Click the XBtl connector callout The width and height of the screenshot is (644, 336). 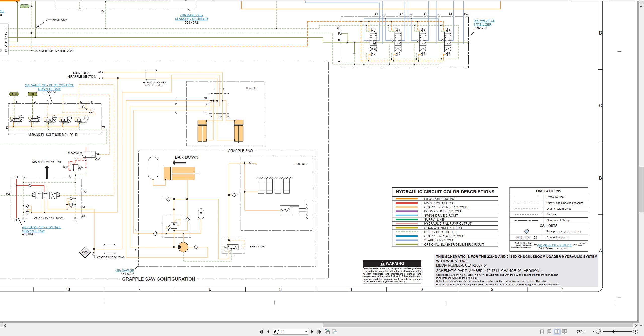click(x=14, y=94)
